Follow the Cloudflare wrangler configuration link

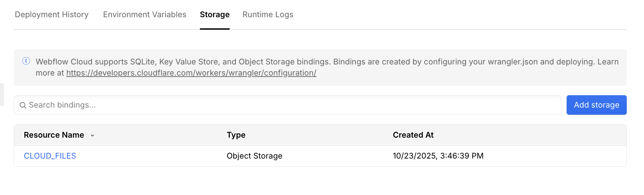[x=191, y=73]
